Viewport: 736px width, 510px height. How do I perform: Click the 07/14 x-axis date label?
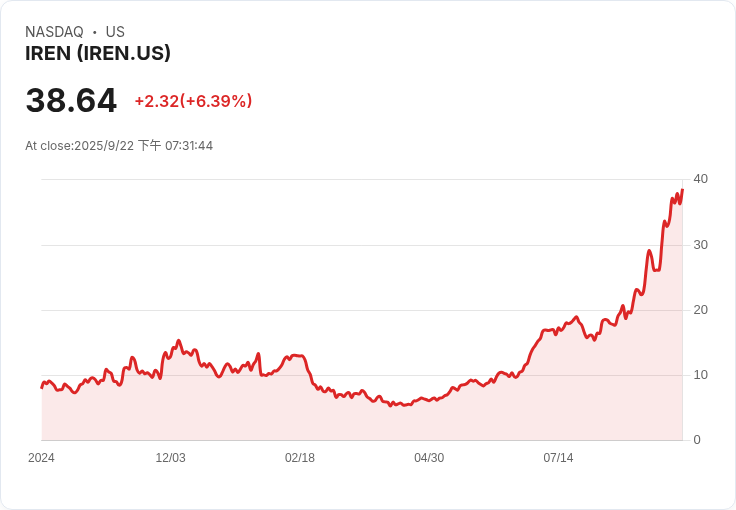[559, 458]
